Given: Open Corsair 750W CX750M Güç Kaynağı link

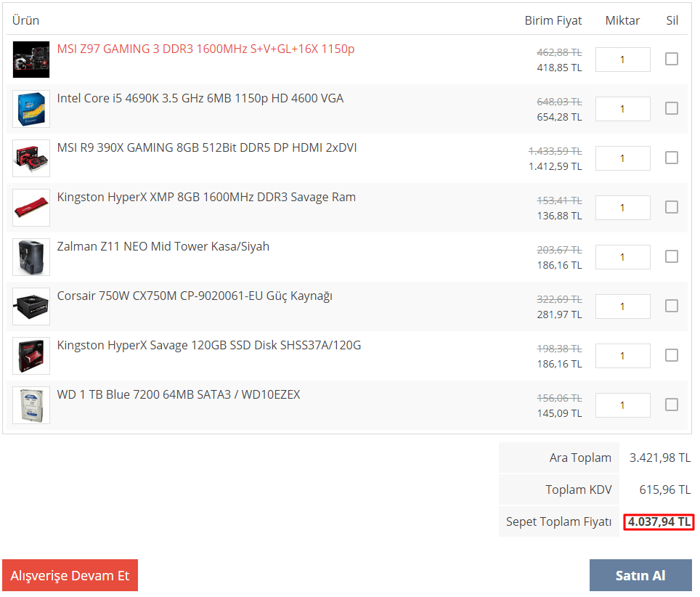Looking at the screenshot, I should (x=195, y=296).
